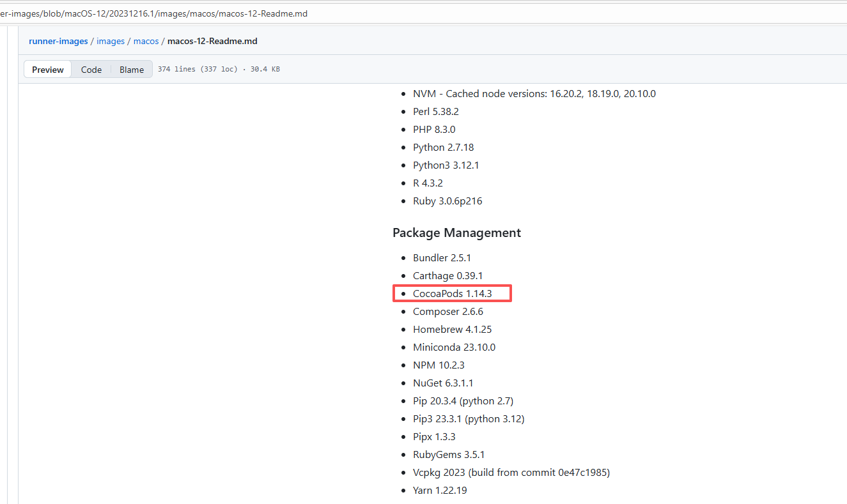
Task: Select the Preview tab
Action: (x=48, y=70)
